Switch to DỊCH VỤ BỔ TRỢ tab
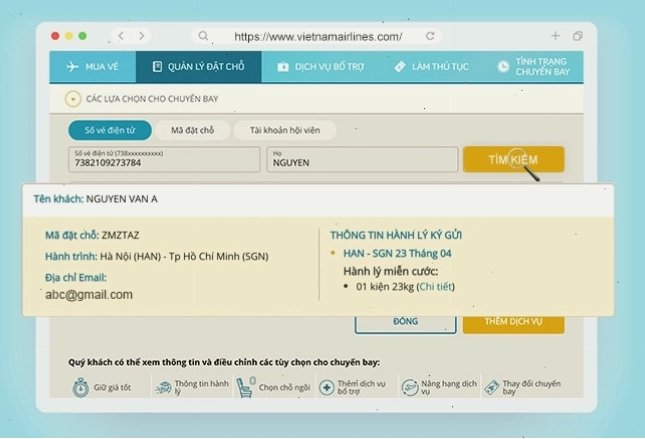 pos(321,67)
